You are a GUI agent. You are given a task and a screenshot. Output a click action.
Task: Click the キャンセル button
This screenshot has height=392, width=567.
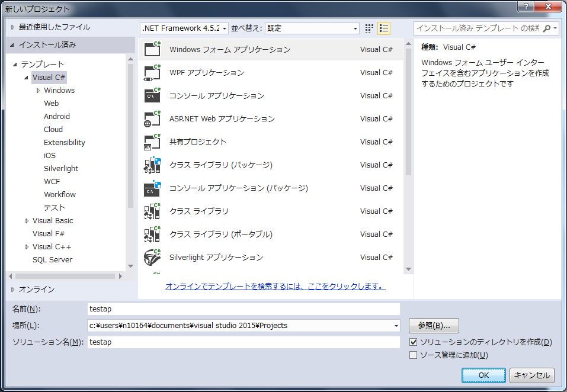click(x=531, y=375)
